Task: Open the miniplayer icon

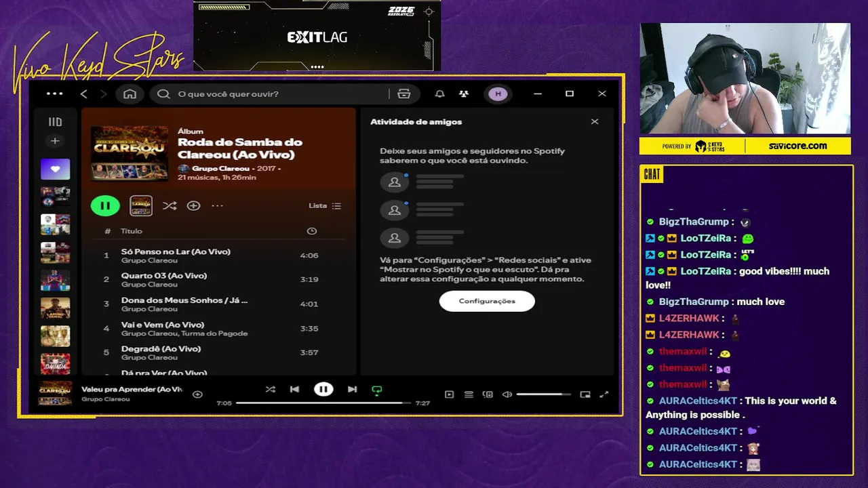Action: pyautogui.click(x=585, y=394)
